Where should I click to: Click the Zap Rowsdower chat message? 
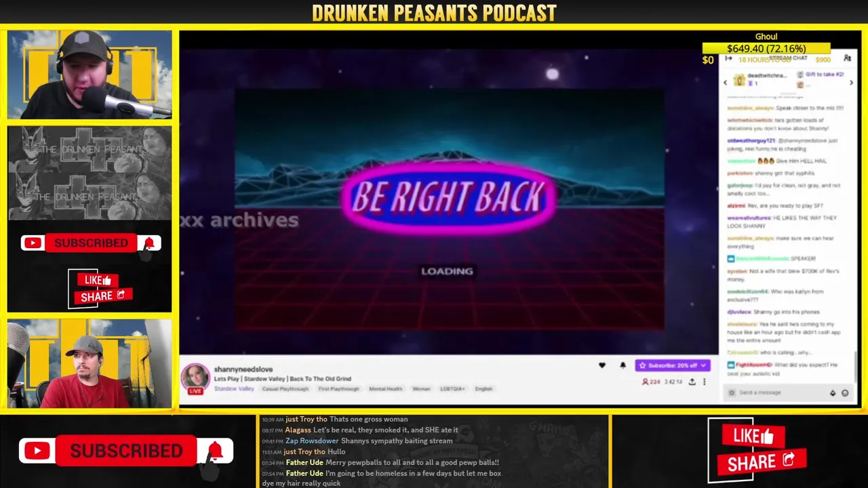tap(357, 441)
